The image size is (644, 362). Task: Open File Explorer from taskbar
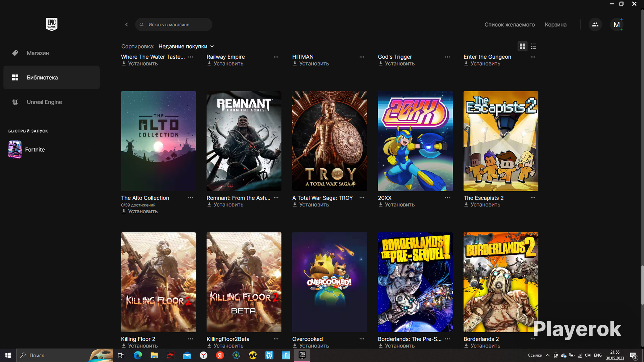tap(154, 355)
